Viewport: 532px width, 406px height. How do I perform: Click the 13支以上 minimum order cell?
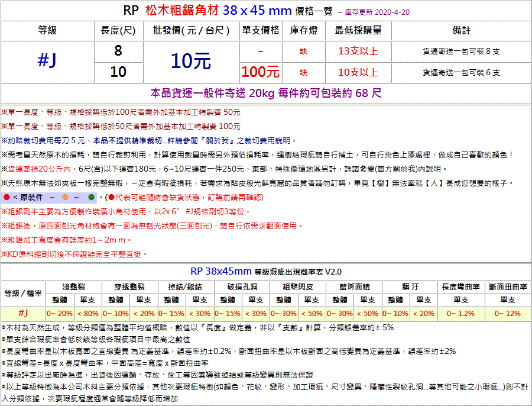tap(358, 51)
